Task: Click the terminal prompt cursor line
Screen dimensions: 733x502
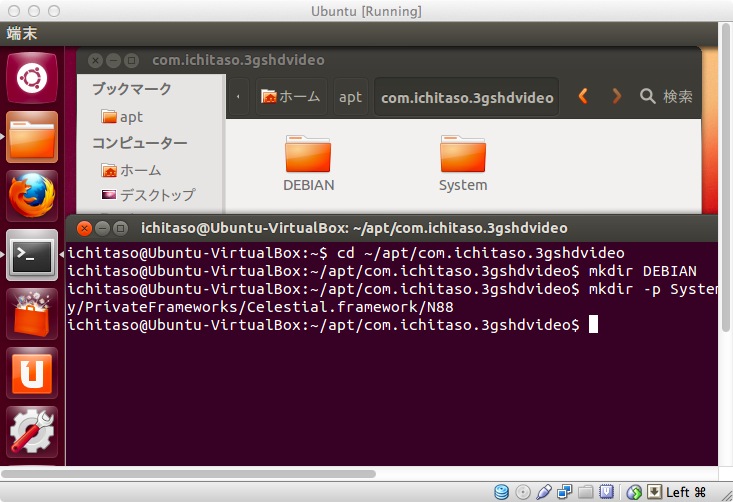Action: tap(333, 324)
